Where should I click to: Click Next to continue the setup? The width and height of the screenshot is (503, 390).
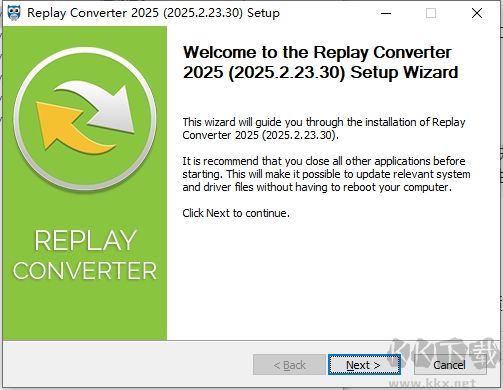tap(364, 365)
